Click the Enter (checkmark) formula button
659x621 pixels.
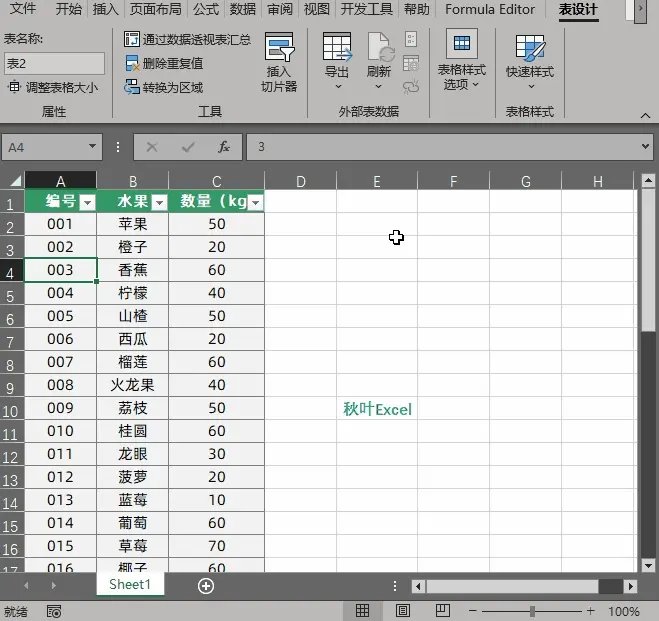point(188,147)
